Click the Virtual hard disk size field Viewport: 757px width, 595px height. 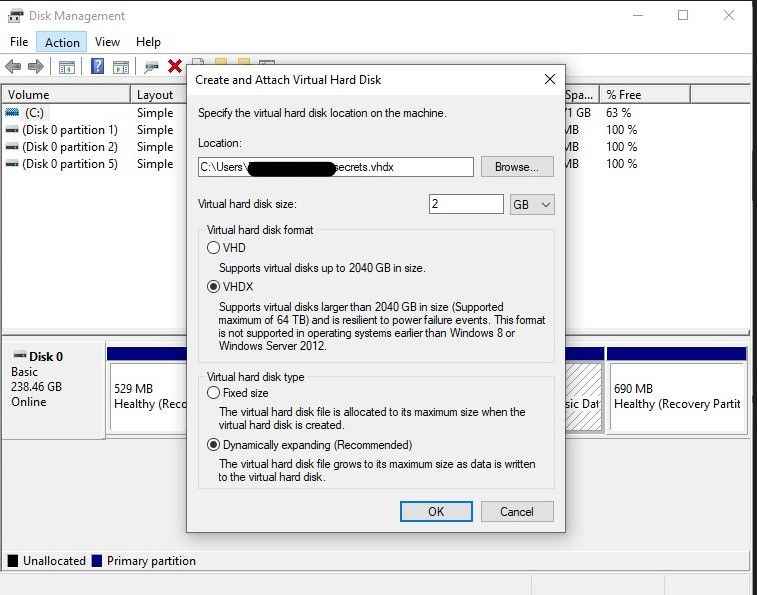[466, 204]
